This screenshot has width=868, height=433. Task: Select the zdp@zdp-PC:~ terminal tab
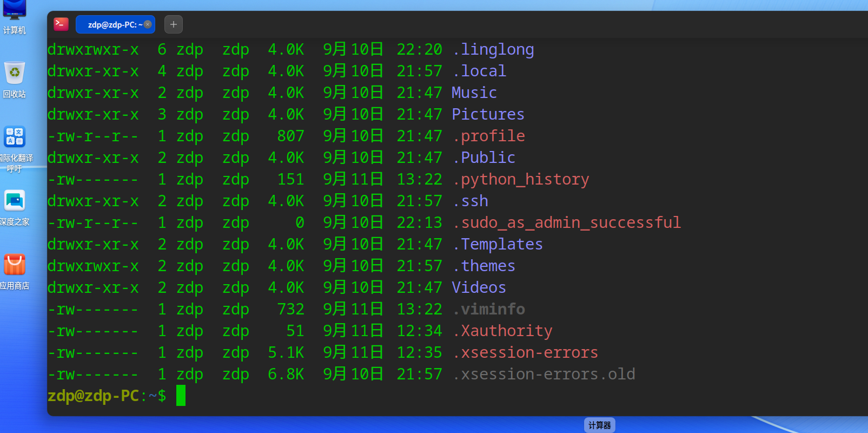pyautogui.click(x=115, y=24)
